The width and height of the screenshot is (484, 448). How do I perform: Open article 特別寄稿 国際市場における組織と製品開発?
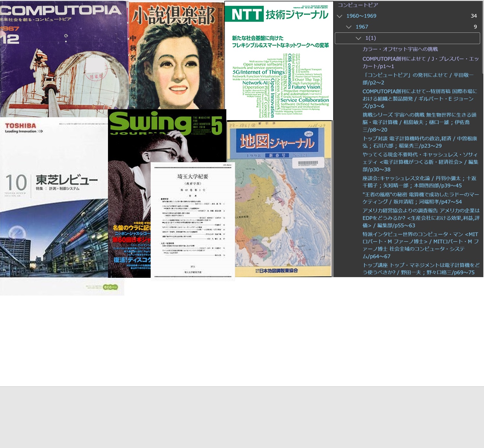pos(420,99)
